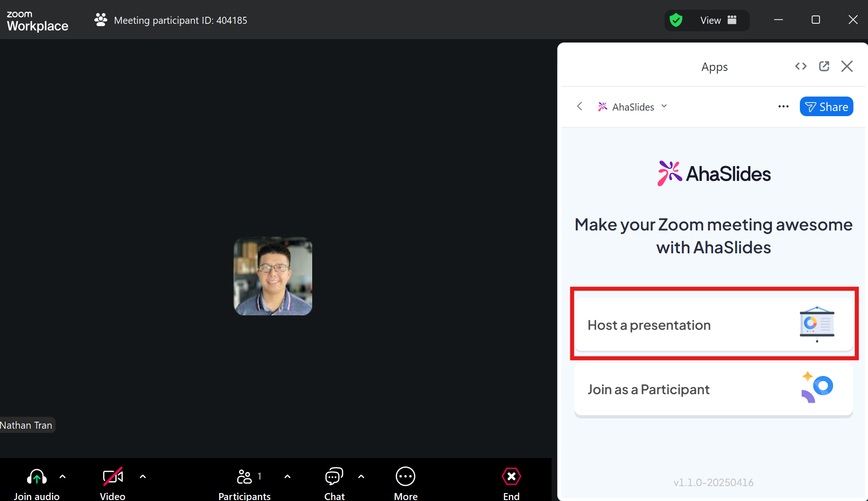Image resolution: width=868 pixels, height=501 pixels.
Task: Expand the Participants options arrow
Action: pyautogui.click(x=287, y=477)
